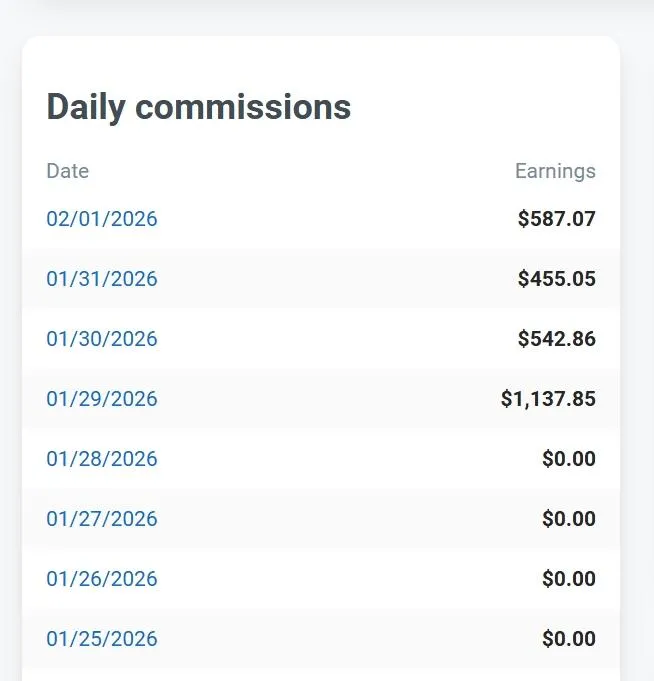The height and width of the screenshot is (681, 654).
Task: Select the 01/29/2026 date link
Action: pos(102,399)
